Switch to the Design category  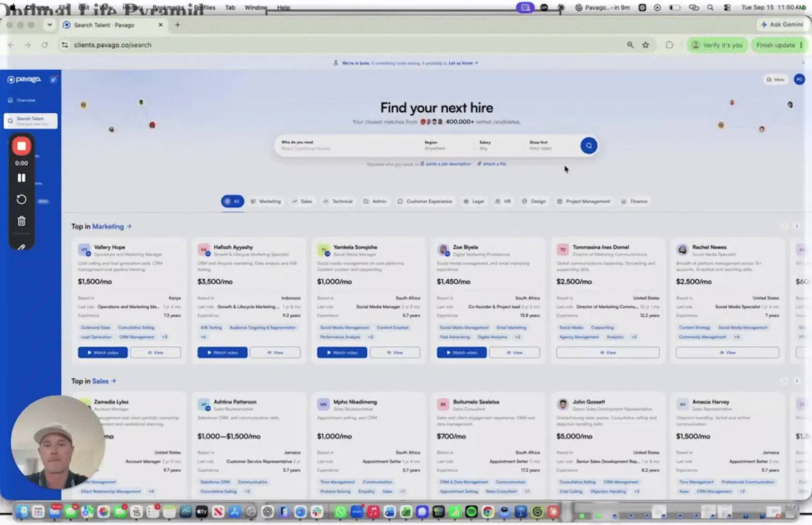click(x=534, y=202)
